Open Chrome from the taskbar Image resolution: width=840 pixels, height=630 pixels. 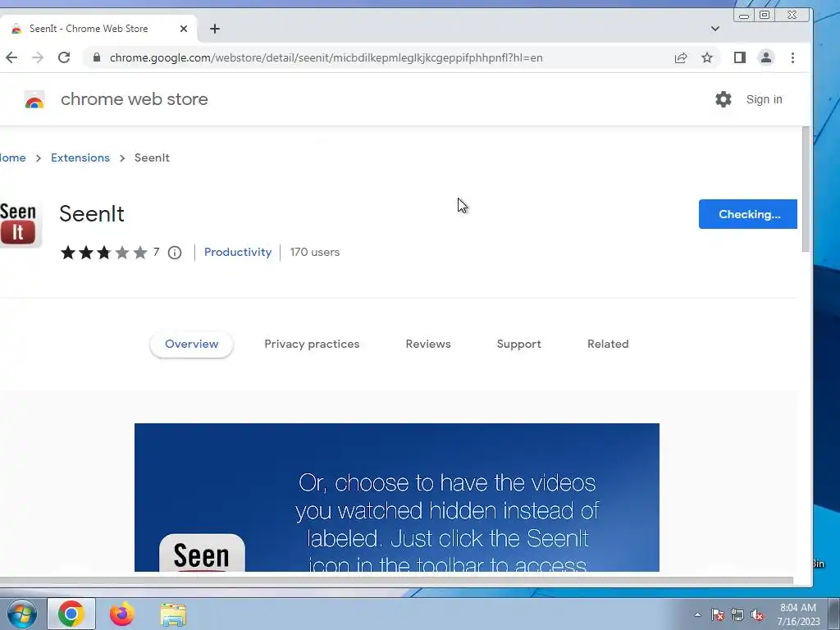tap(71, 614)
